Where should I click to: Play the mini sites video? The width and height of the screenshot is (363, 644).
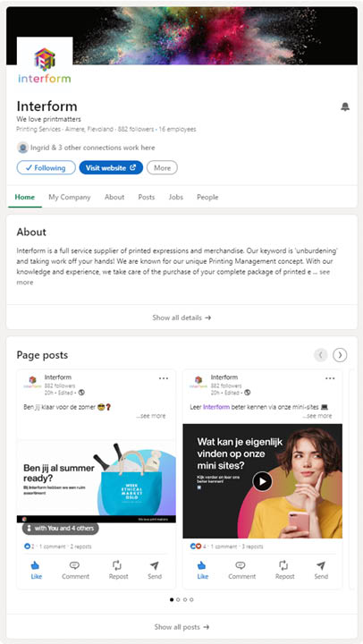pyautogui.click(x=262, y=481)
